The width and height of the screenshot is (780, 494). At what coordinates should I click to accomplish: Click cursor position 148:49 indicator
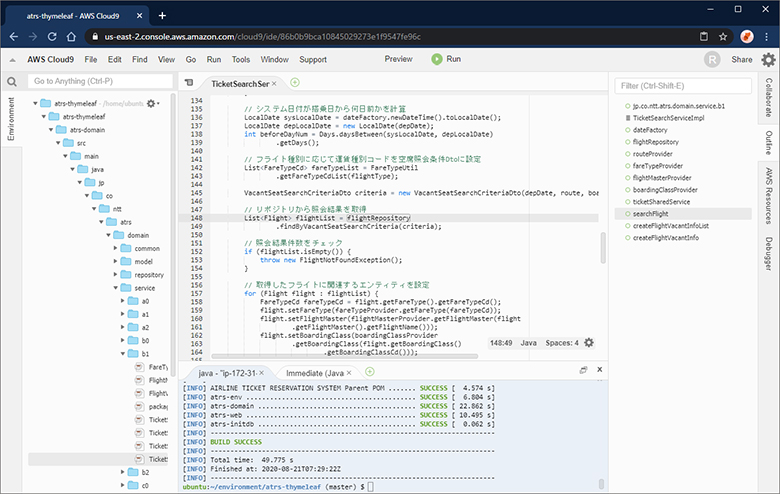(x=501, y=343)
